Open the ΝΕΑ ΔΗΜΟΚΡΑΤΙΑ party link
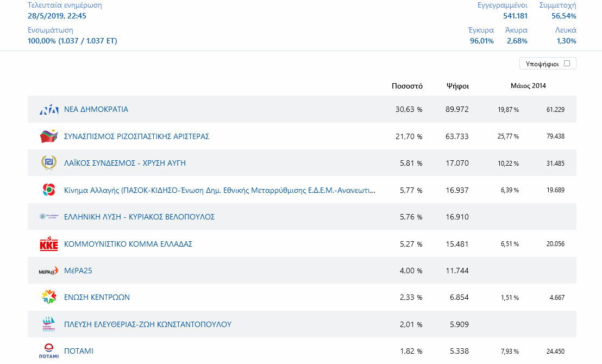Viewport: 602px width, 364px height. 96,109
